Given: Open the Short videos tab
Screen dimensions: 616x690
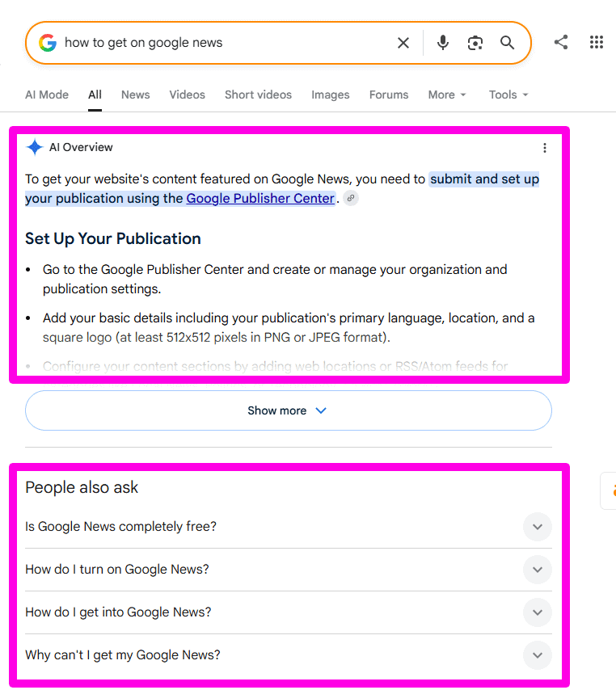Looking at the screenshot, I should 259,95.
